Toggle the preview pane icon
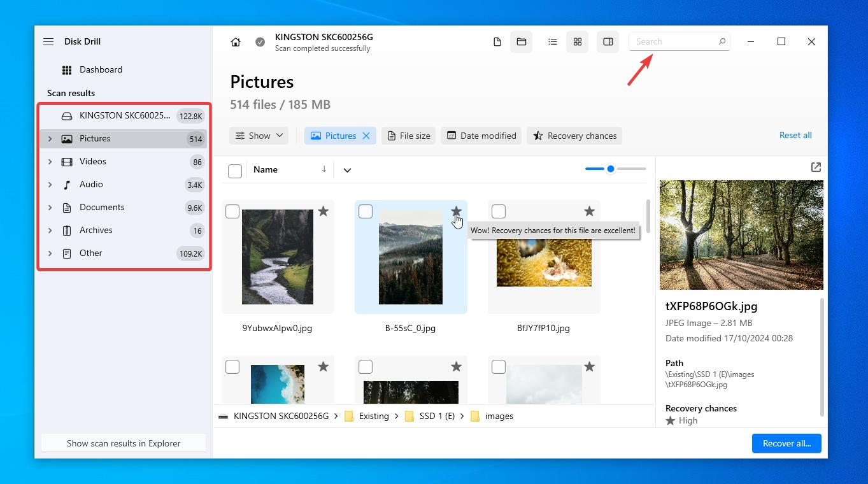Viewport: 868px width, 484px height. pyautogui.click(x=608, y=42)
